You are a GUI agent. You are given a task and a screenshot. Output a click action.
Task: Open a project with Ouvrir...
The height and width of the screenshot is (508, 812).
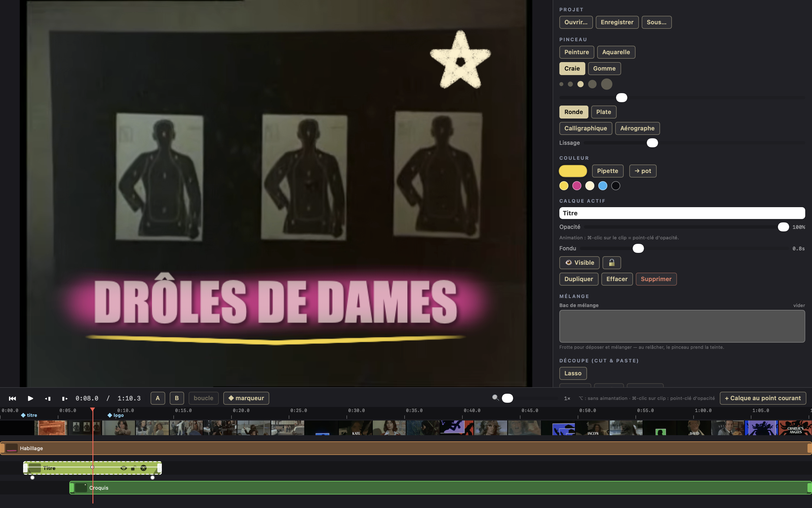(x=576, y=22)
